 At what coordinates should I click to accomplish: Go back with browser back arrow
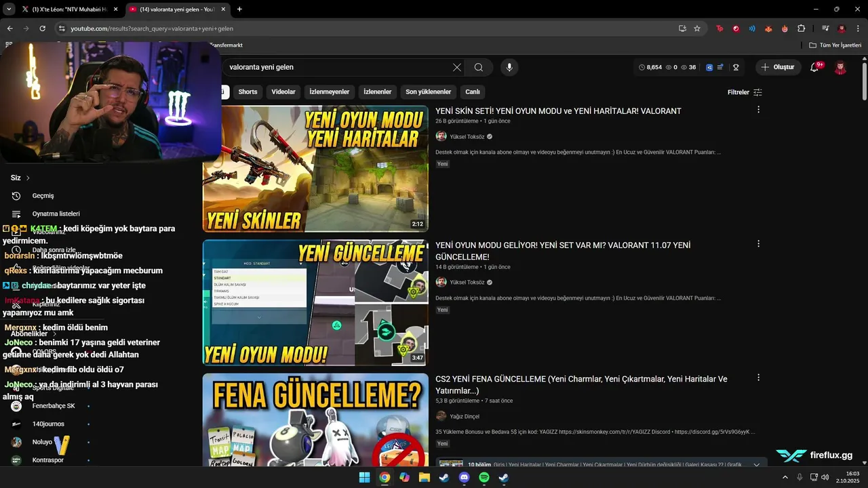pyautogui.click(x=9, y=28)
